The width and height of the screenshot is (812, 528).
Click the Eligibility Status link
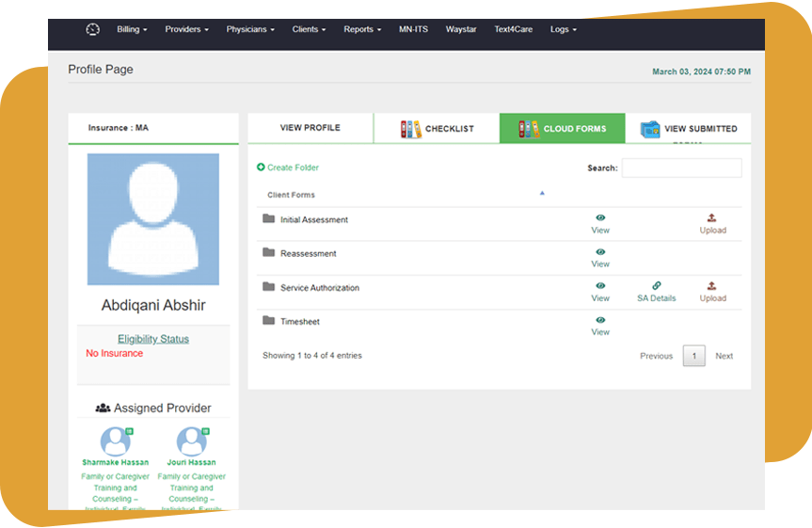(153, 339)
